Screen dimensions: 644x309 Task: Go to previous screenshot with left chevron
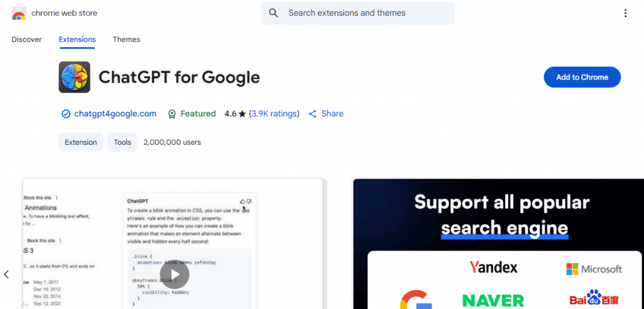[6, 274]
